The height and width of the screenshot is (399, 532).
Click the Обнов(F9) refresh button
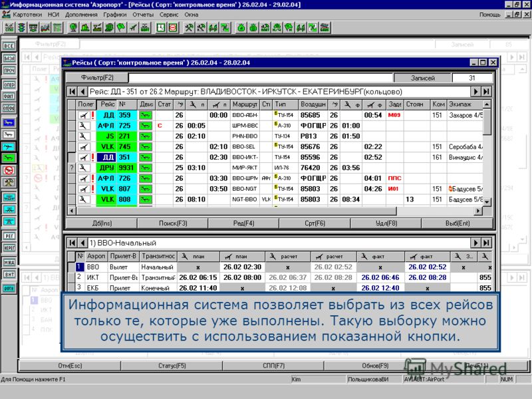[x=375, y=366]
